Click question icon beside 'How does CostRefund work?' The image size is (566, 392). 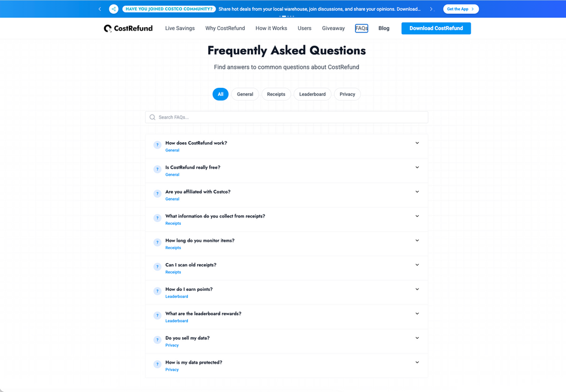157,145
